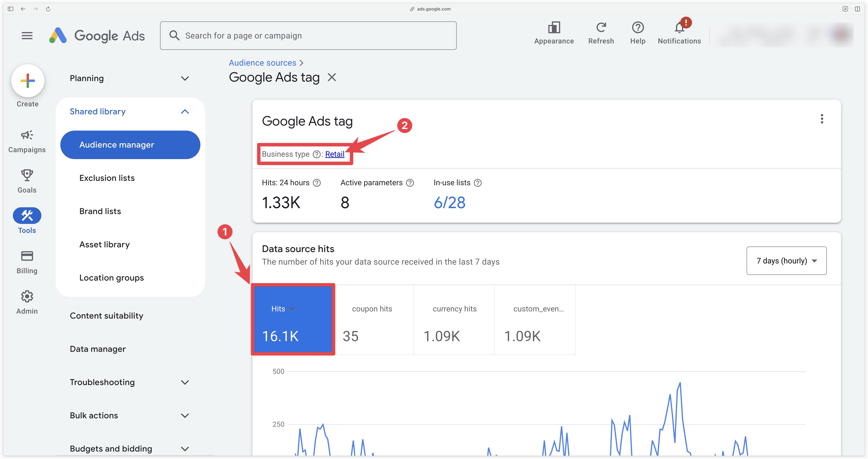Click help icon beside Hits: 24 hours
The image size is (868, 459).
pyautogui.click(x=317, y=183)
